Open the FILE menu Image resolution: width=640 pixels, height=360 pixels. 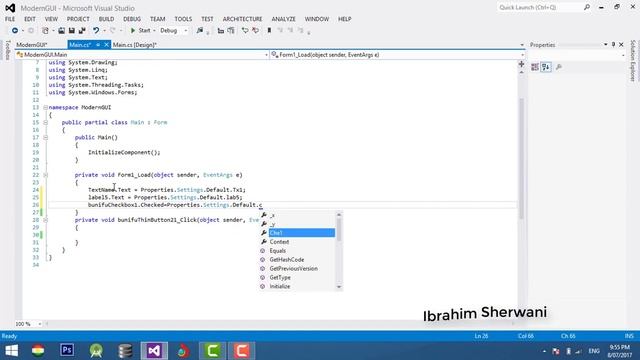[x=10, y=19]
